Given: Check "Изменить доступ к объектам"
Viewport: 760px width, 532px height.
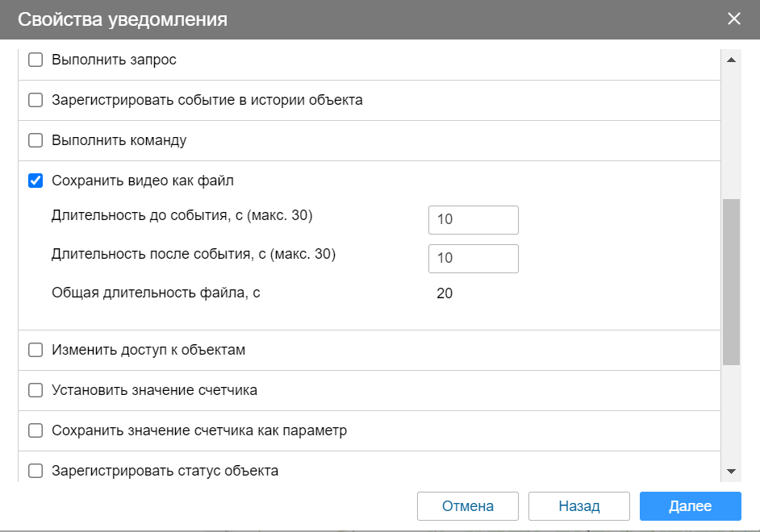Looking at the screenshot, I should point(35,350).
